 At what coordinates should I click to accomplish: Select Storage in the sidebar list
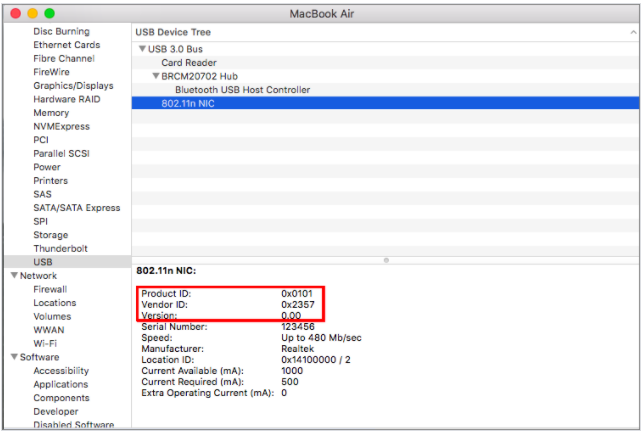[51, 235]
